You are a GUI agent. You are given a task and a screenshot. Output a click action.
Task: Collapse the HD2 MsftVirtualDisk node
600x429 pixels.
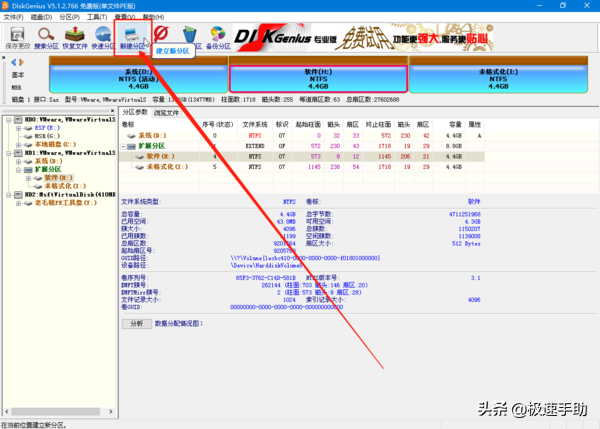[x=8, y=195]
